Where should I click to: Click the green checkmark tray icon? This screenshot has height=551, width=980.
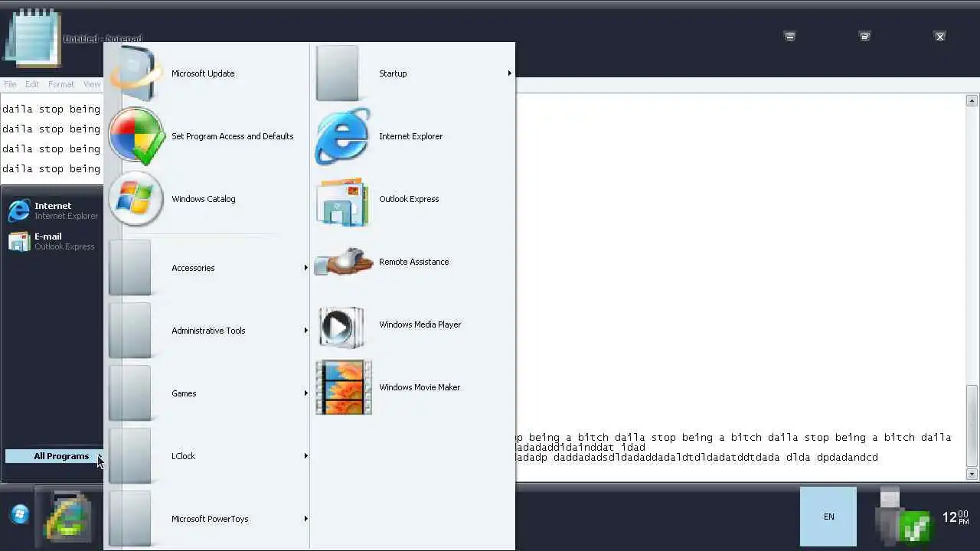(915, 526)
